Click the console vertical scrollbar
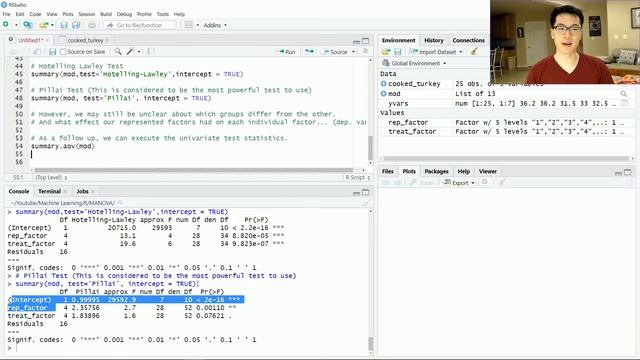Image resolution: width=640 pixels, height=360 pixels. (x=371, y=344)
